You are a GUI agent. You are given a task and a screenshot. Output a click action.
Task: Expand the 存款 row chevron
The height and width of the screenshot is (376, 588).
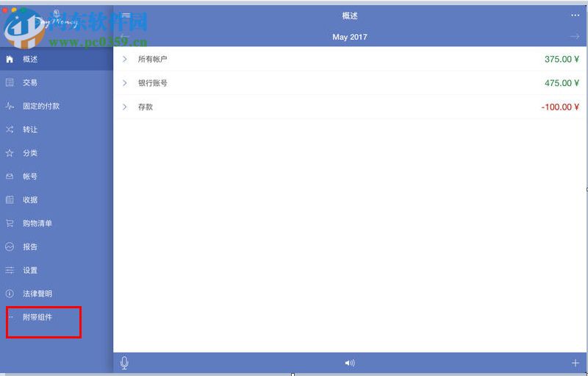coord(125,107)
